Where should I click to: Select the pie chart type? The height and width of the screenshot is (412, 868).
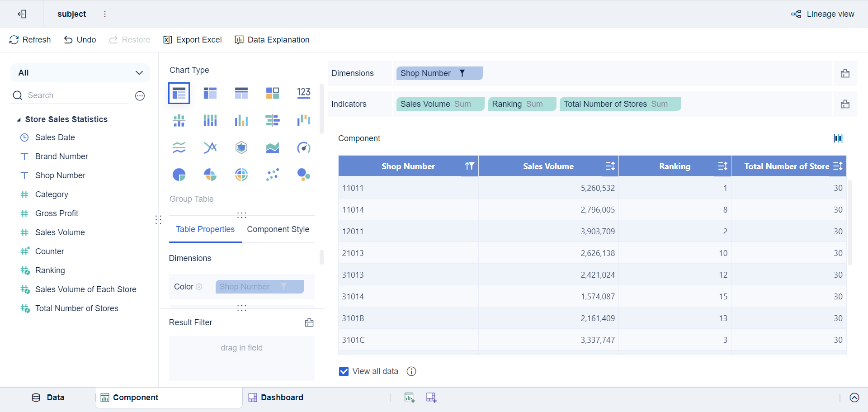[179, 174]
